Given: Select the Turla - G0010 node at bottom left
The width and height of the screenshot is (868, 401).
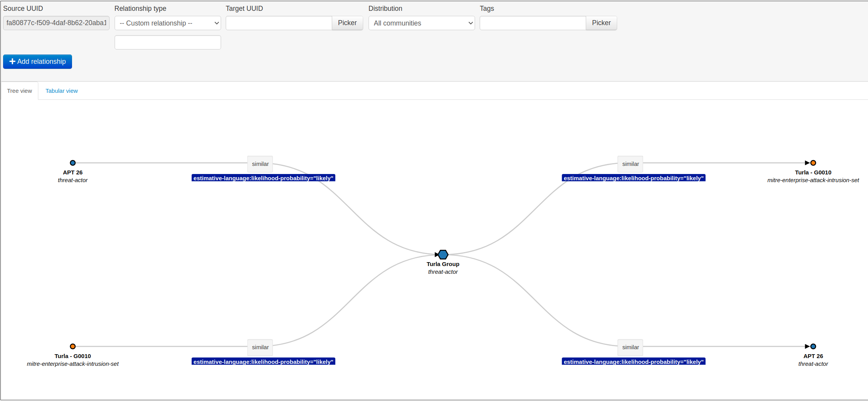Looking at the screenshot, I should tap(73, 346).
